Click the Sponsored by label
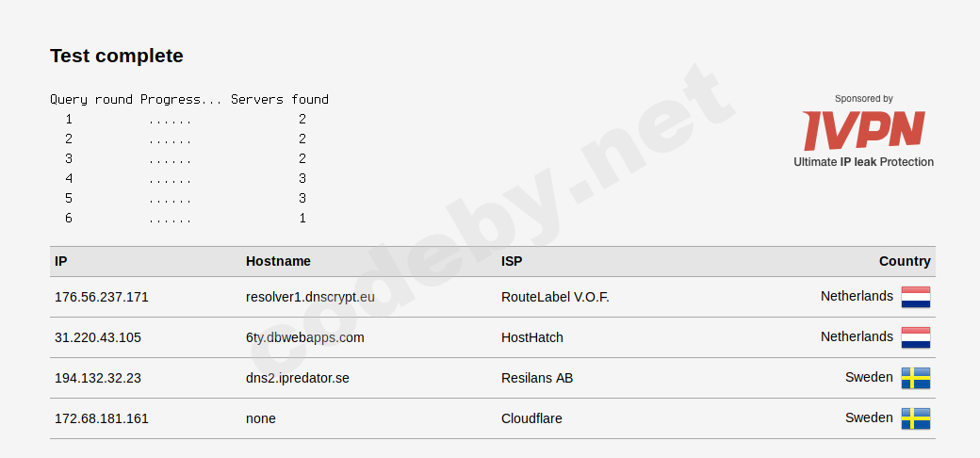This screenshot has height=458, width=980. pos(863,98)
